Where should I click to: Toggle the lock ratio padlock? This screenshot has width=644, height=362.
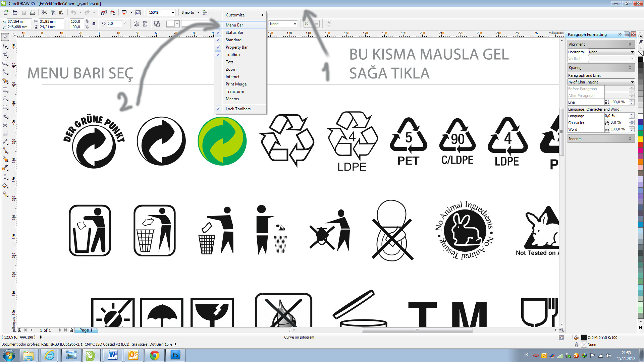pos(94,24)
